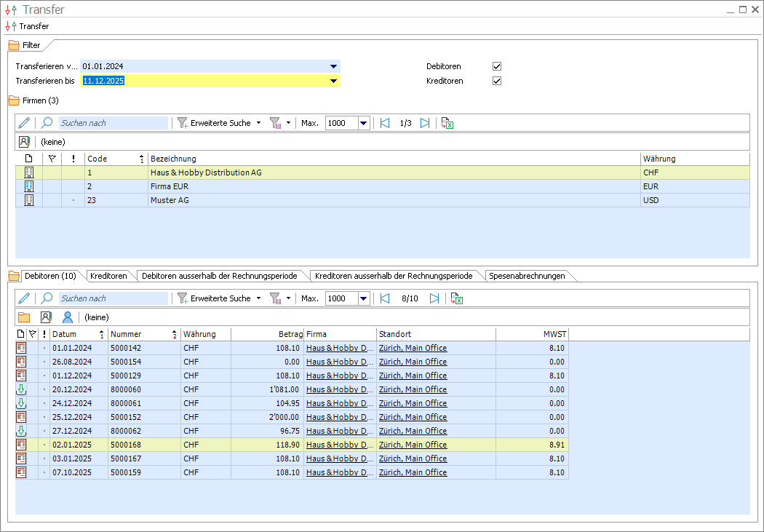The height and width of the screenshot is (532, 764).
Task: Click the blue person icon in Debitoren panel
Action: coord(68,317)
